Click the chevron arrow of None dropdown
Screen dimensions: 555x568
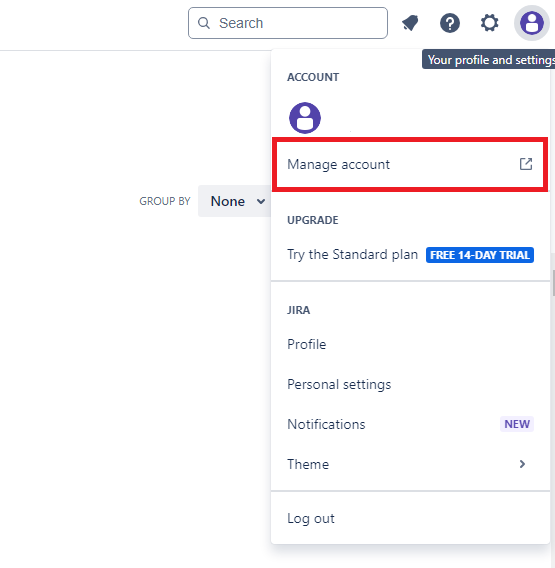[x=261, y=201]
